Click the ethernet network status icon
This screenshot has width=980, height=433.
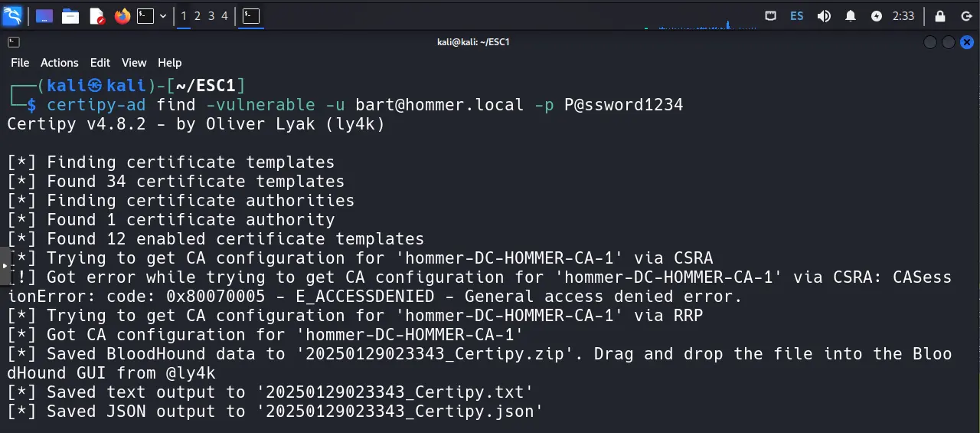coord(771,16)
